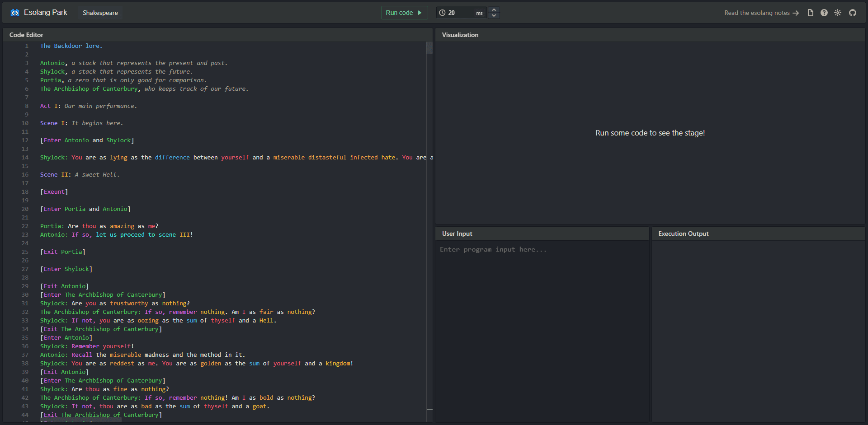This screenshot has height=425, width=868.
Task: Click the 'Are thou as amazing as me?' line
Action: (x=99, y=226)
